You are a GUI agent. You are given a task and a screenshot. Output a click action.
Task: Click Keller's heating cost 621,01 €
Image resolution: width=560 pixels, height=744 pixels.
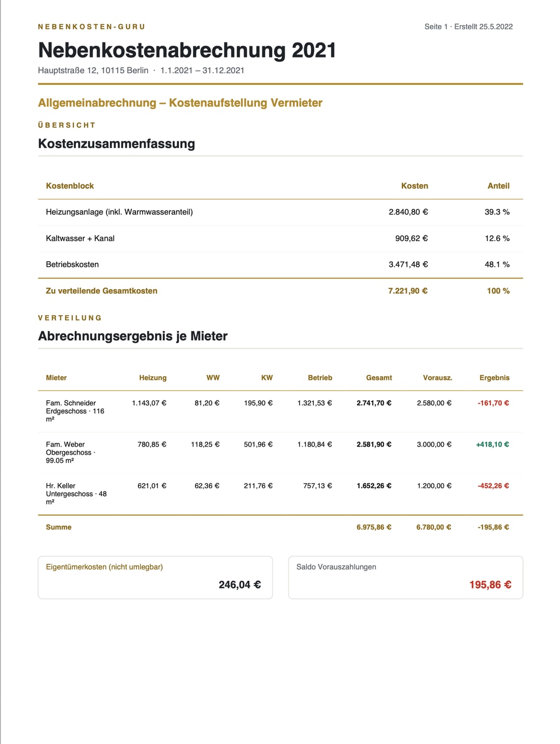point(152,486)
